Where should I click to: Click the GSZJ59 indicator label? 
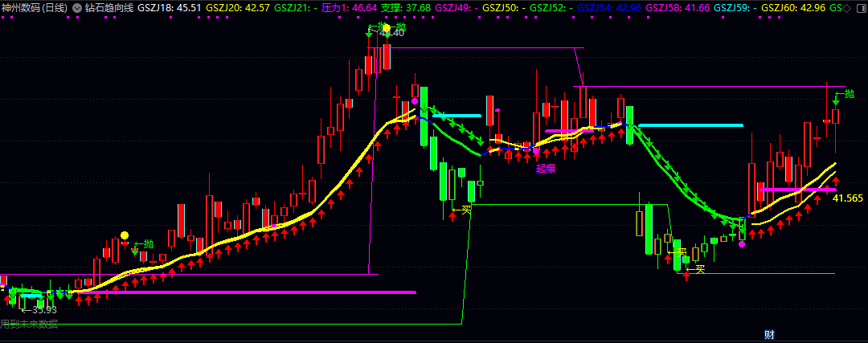735,8
